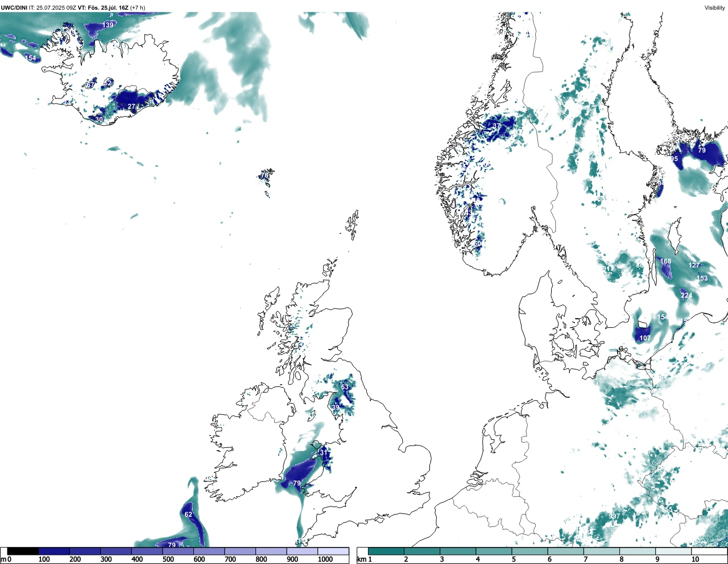Click the 'km' unit label of the legend
Viewport: 728px width, 564px height.
[361, 559]
